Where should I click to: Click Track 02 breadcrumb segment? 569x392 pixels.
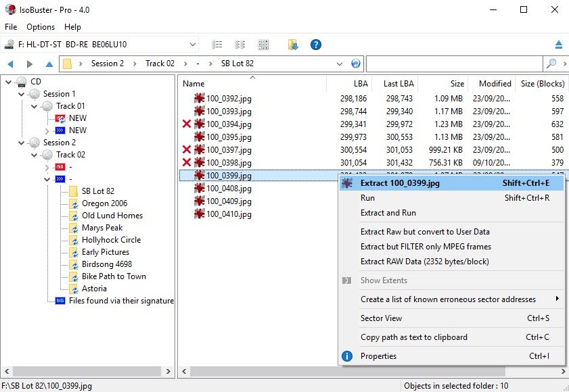[160, 64]
